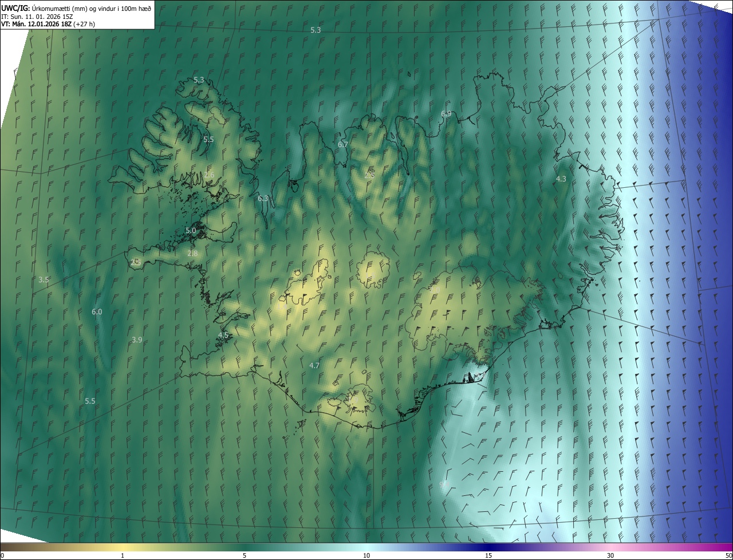The width and height of the screenshot is (733, 560).
Task: Click the 3.5 value off the west coast
Action: point(44,280)
